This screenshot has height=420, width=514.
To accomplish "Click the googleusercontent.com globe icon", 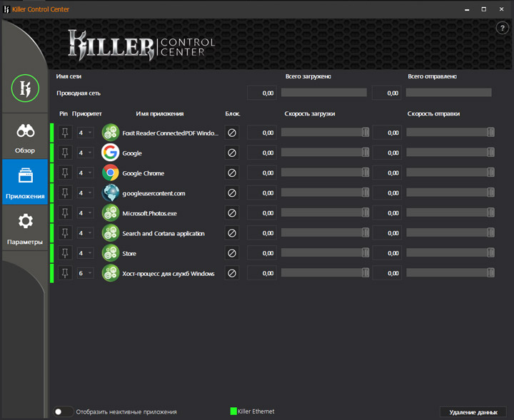I will click(x=111, y=193).
